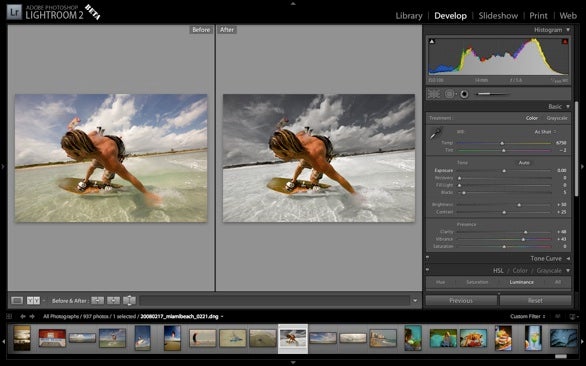The image size is (586, 366).
Task: Set Treatment to Color
Action: point(532,118)
